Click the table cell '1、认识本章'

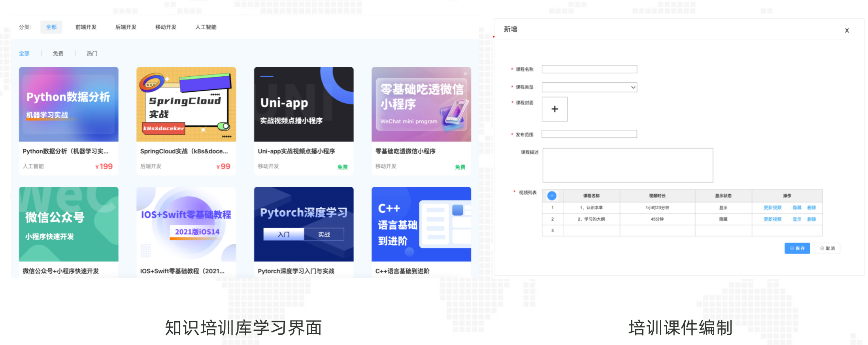click(x=591, y=207)
